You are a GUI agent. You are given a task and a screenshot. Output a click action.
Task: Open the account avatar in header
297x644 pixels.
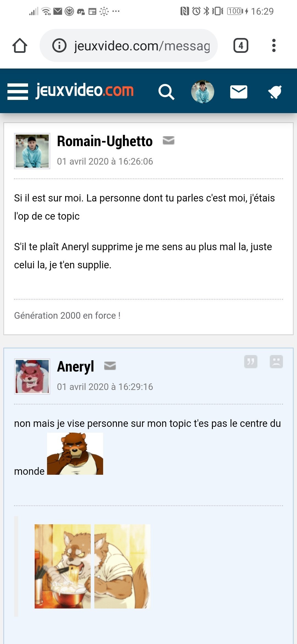pos(203,92)
